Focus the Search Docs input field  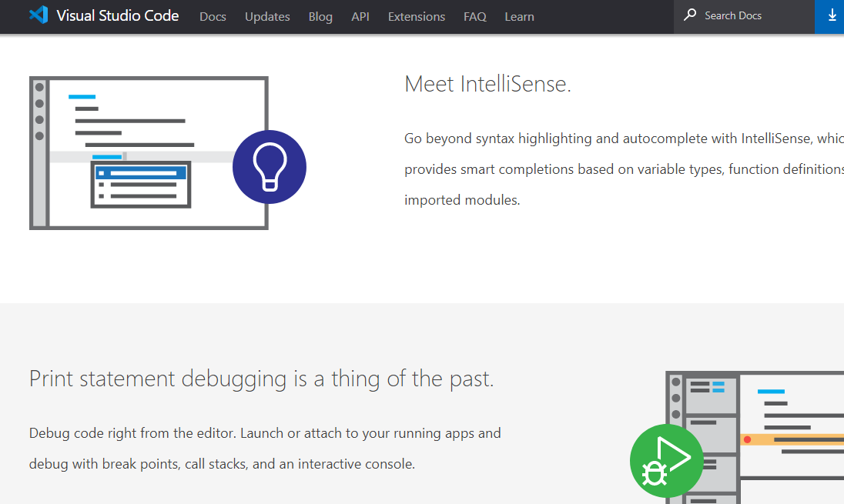(743, 16)
